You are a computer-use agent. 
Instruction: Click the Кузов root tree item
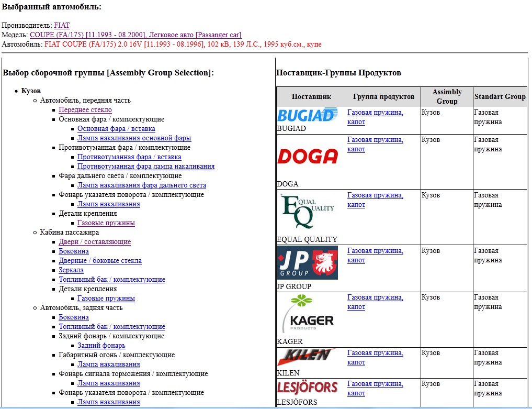31,91
